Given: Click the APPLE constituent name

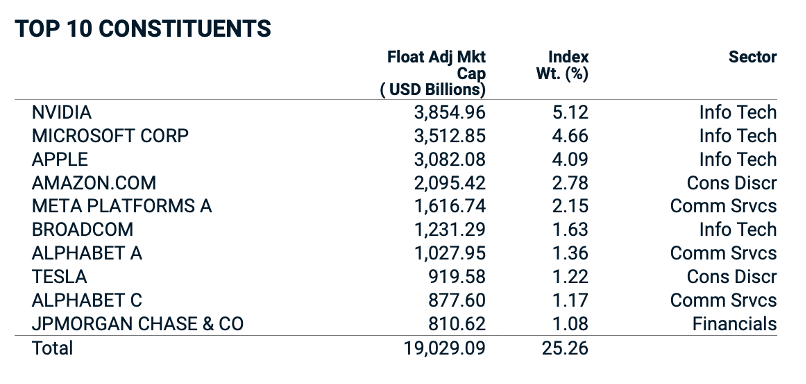Looking at the screenshot, I should (60, 159).
